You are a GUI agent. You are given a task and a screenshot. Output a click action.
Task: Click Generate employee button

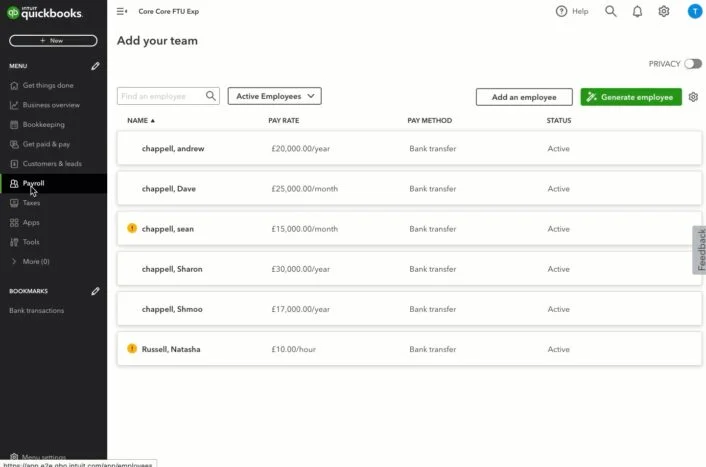click(631, 97)
